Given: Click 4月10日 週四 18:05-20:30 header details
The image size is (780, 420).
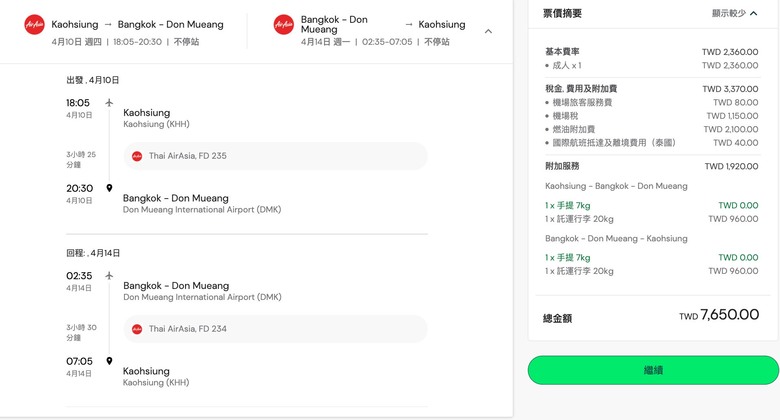Looking at the screenshot, I should [125, 42].
